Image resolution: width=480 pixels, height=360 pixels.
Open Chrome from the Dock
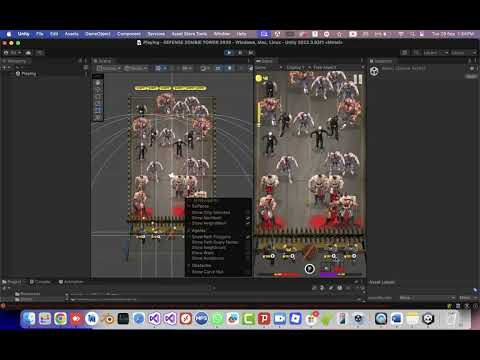click(x=60, y=319)
